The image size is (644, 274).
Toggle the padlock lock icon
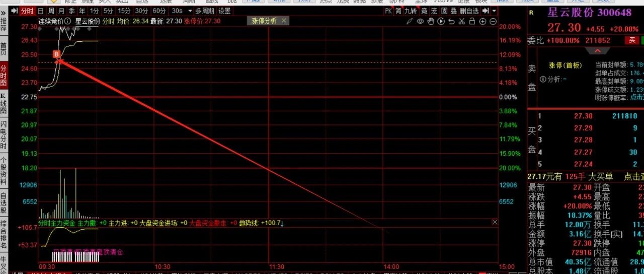[x=472, y=21]
